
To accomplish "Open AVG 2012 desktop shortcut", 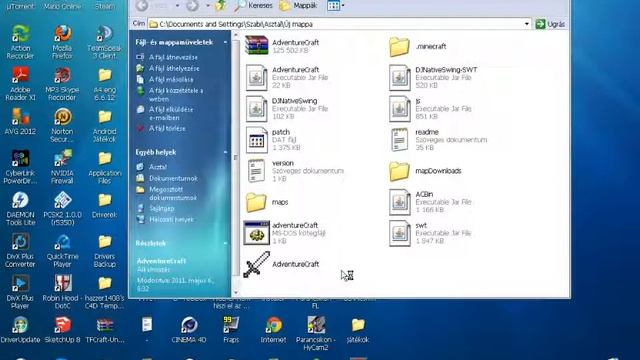I will (x=20, y=122).
